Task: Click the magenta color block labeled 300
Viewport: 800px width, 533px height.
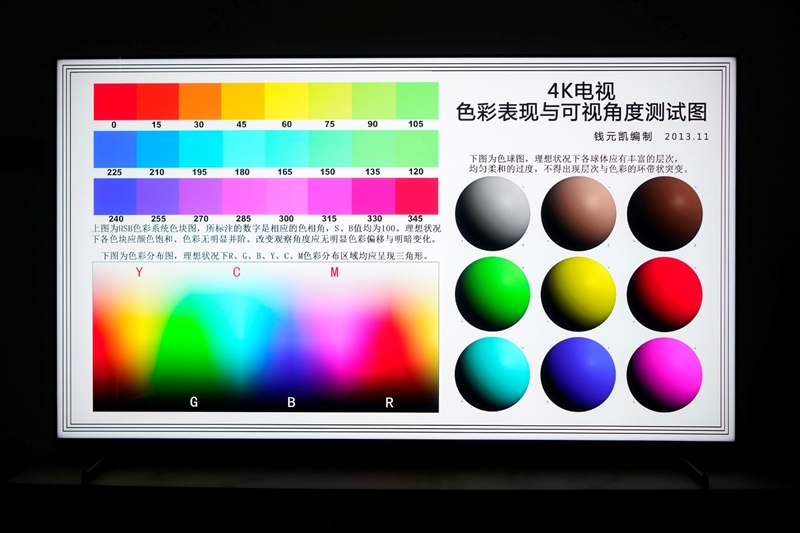Action: click(x=287, y=195)
